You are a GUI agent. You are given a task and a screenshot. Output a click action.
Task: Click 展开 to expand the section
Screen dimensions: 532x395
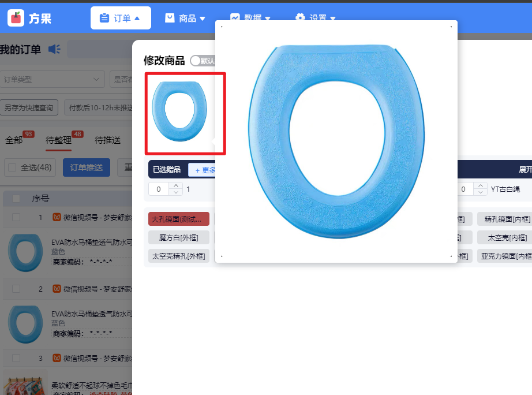tap(527, 169)
